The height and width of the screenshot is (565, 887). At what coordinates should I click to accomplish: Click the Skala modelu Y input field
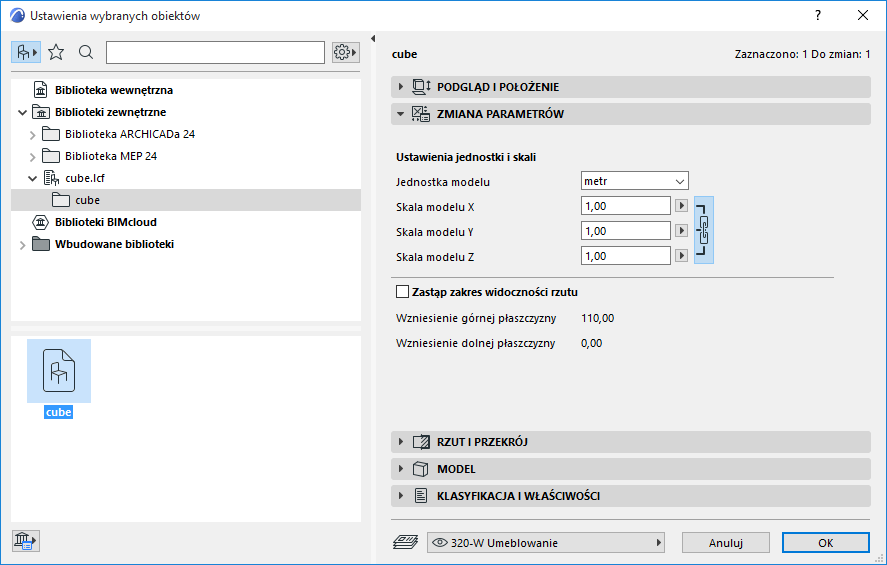(x=625, y=231)
